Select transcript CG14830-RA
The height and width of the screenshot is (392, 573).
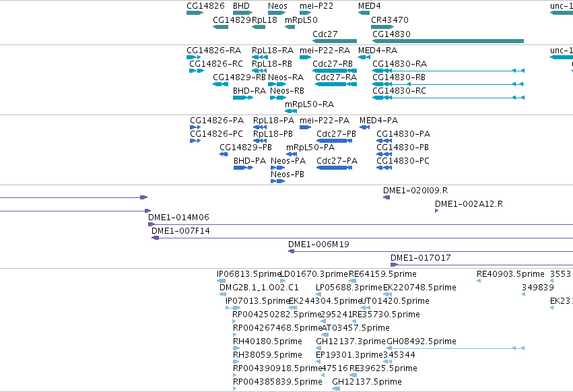[x=399, y=63]
